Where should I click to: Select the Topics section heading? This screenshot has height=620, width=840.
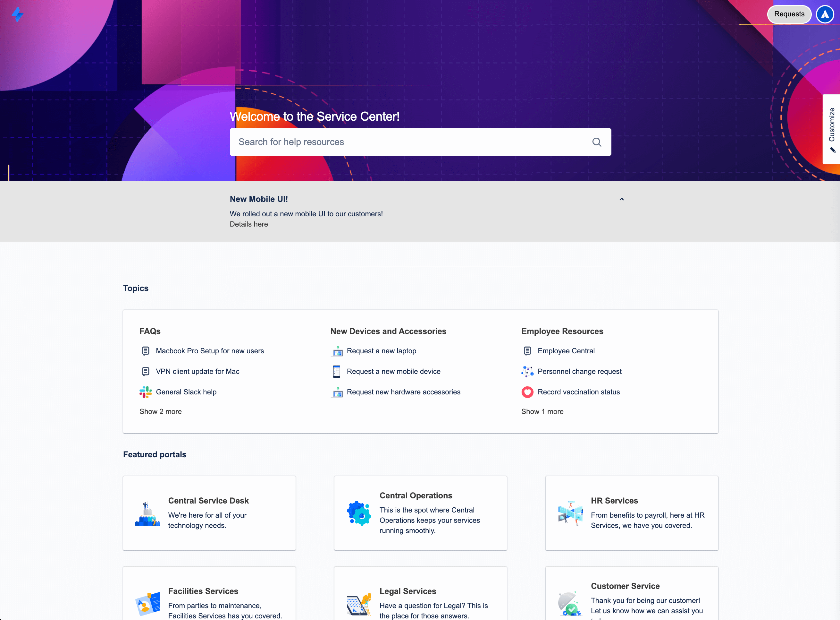point(136,288)
